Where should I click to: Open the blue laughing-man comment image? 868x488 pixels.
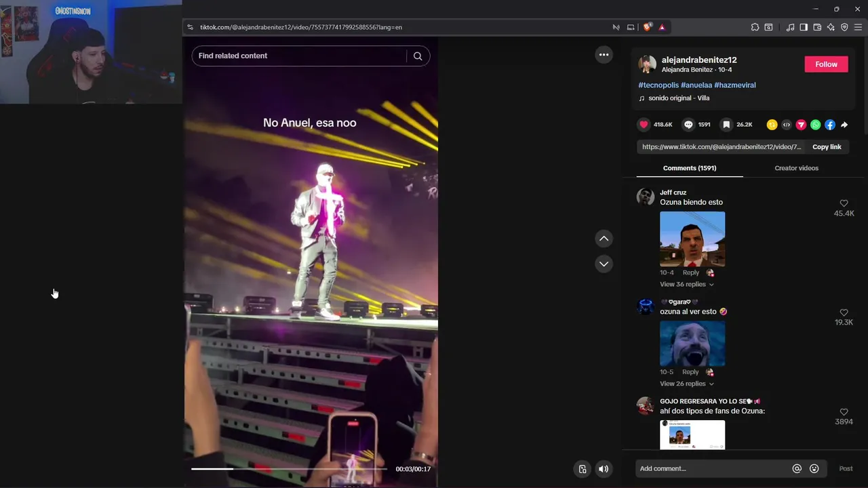click(692, 343)
